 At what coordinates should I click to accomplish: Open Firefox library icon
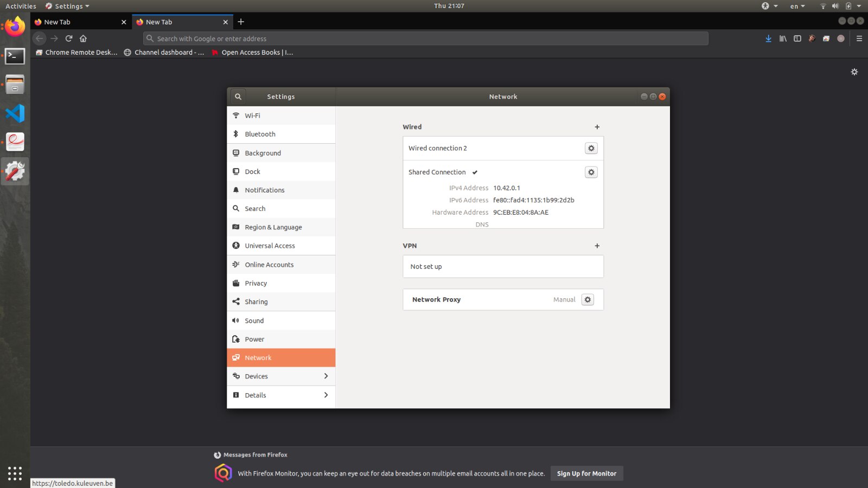pyautogui.click(x=783, y=38)
